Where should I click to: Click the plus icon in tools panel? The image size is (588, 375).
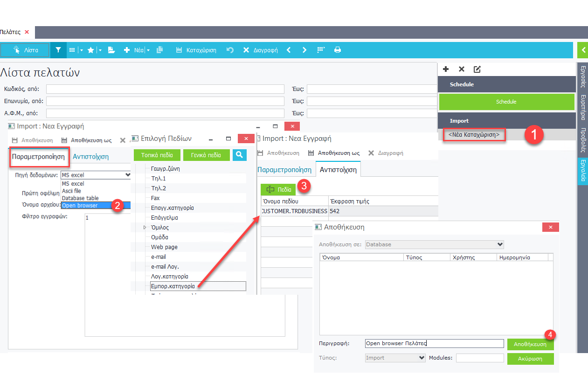pyautogui.click(x=446, y=69)
